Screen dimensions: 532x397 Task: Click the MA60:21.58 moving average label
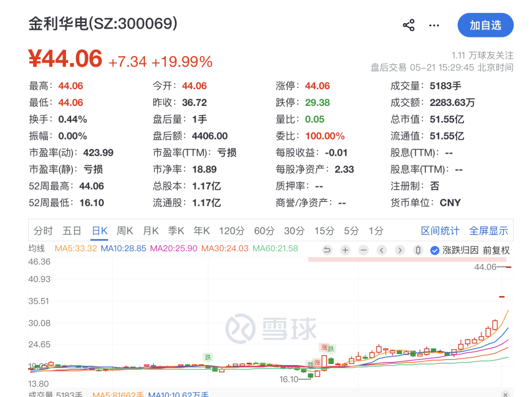[x=275, y=248]
